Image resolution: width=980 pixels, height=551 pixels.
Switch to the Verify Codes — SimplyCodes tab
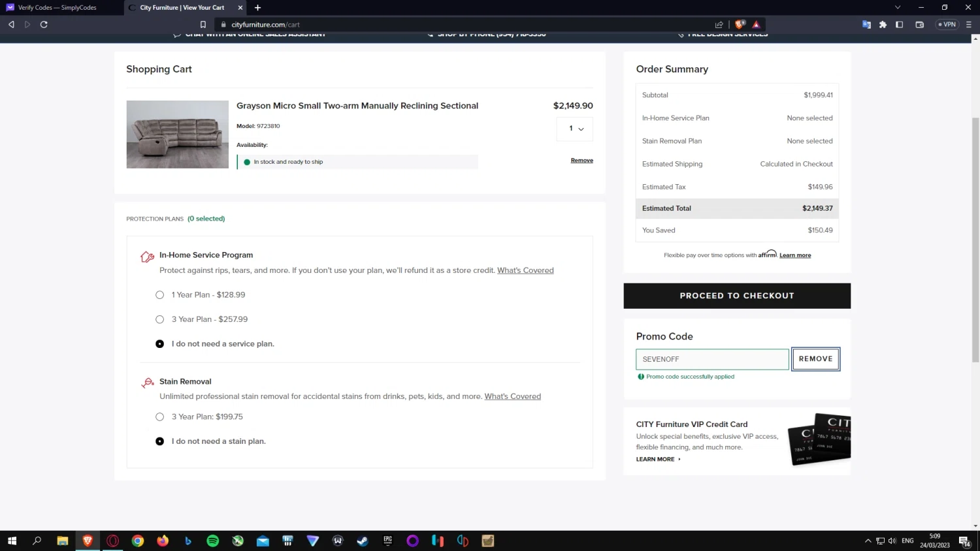coord(61,8)
